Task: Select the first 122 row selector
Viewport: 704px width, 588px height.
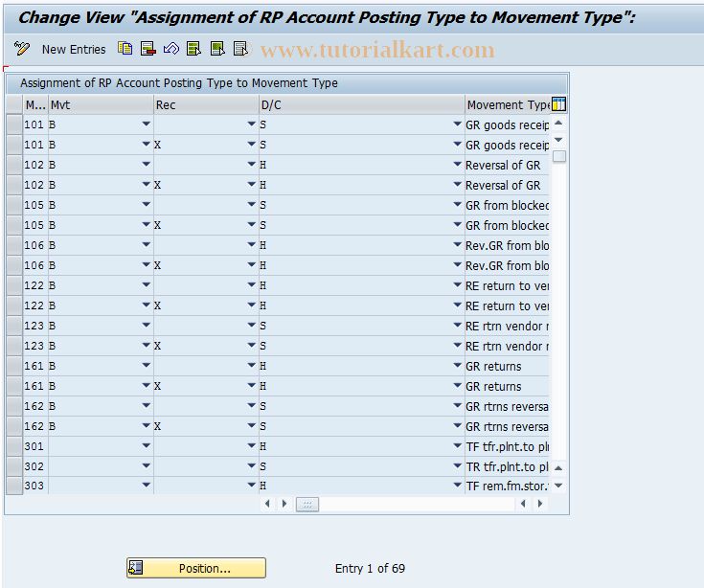Action: tap(14, 285)
